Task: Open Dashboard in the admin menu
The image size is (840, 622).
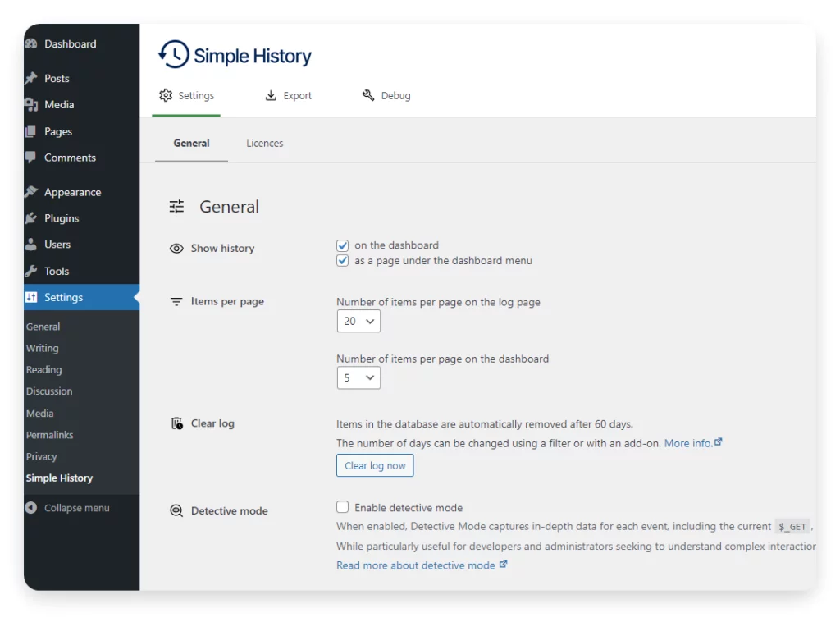Action: (81, 44)
